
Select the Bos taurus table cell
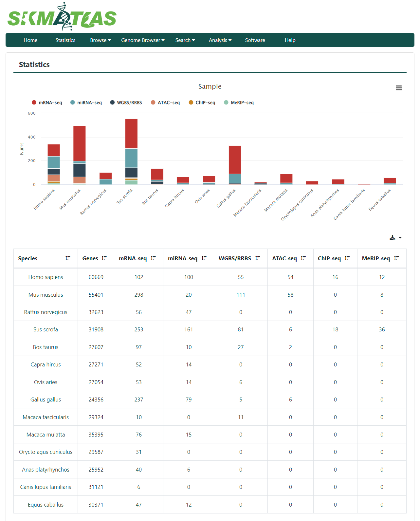(x=46, y=347)
